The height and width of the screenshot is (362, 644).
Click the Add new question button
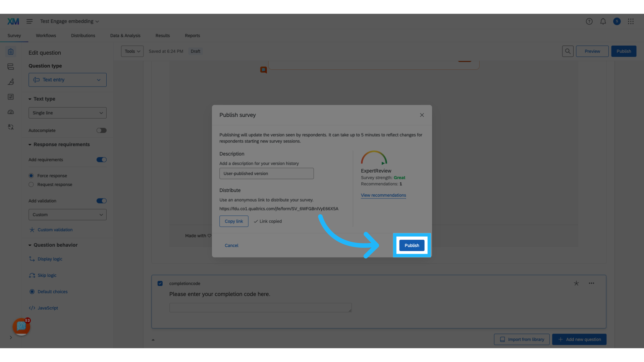(x=579, y=339)
